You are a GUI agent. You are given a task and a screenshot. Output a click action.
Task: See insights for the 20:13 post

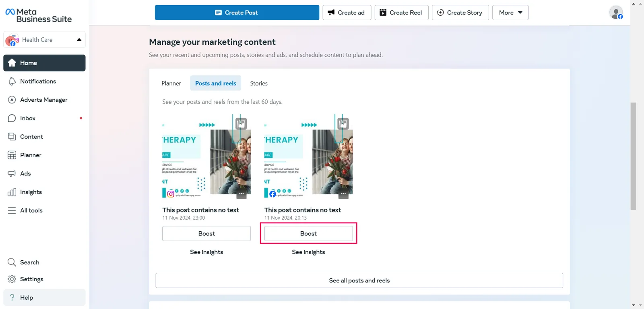click(x=308, y=252)
